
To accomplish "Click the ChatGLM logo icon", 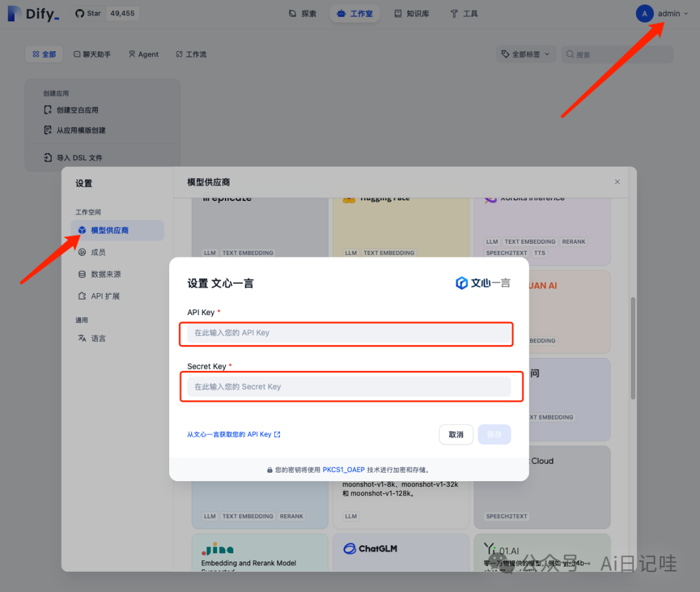I will [349, 549].
